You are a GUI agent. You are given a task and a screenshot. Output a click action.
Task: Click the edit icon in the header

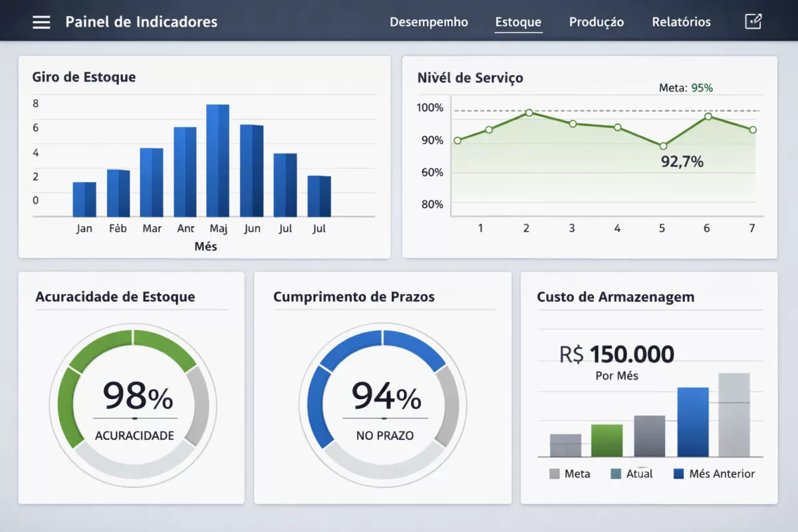(x=753, y=21)
